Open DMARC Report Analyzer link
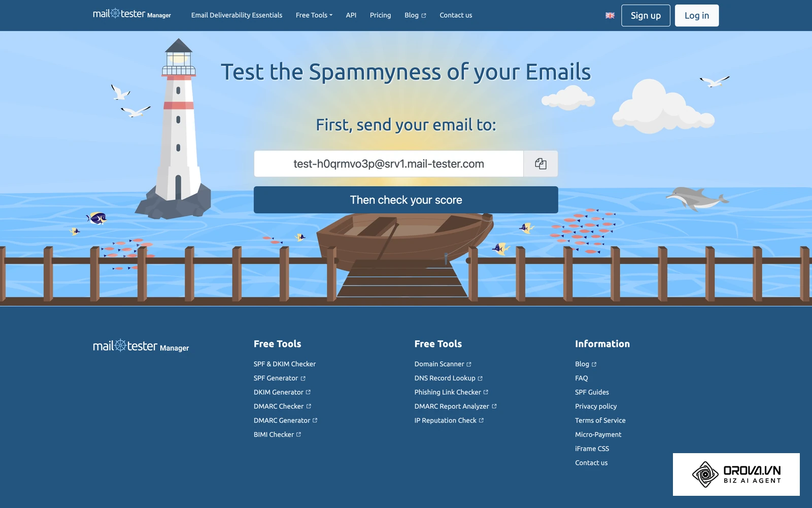The image size is (812, 508). 456,406
